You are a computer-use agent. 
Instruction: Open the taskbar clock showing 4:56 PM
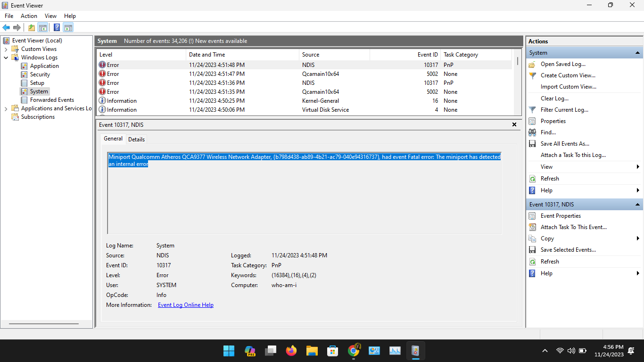609,351
